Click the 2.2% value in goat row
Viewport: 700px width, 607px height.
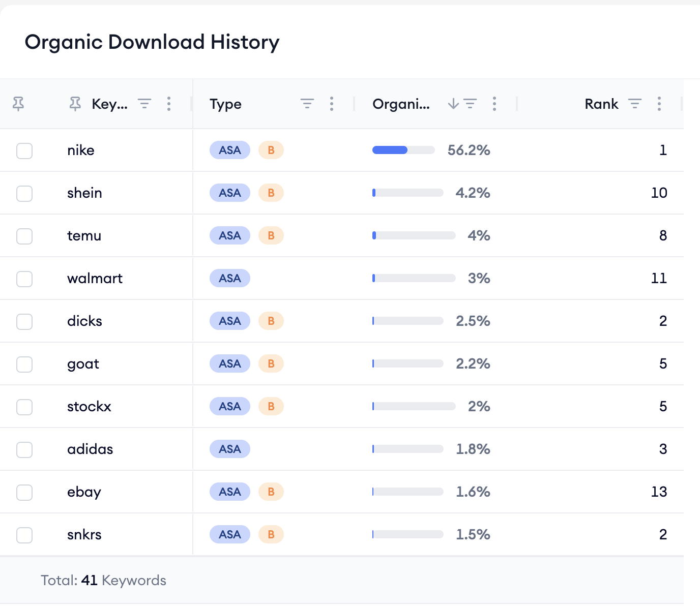click(x=473, y=363)
